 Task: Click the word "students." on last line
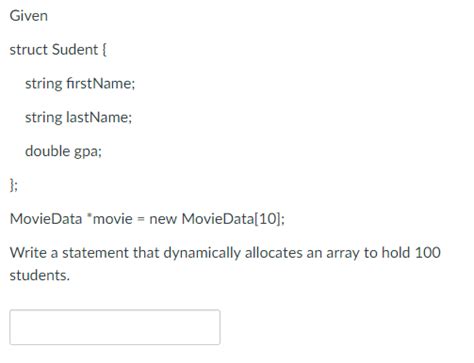(x=40, y=275)
